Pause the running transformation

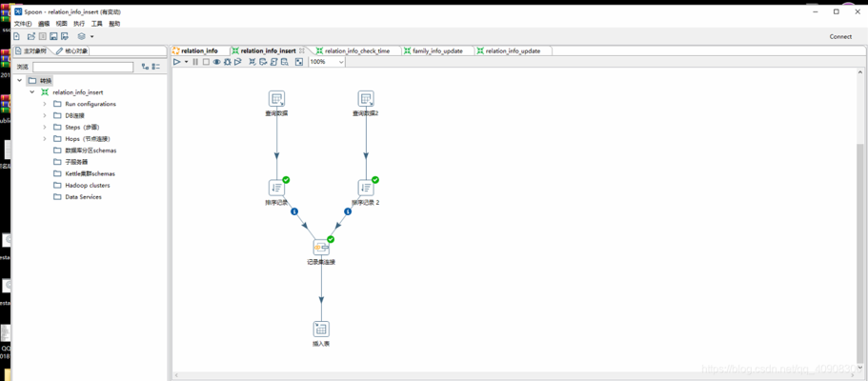(195, 62)
